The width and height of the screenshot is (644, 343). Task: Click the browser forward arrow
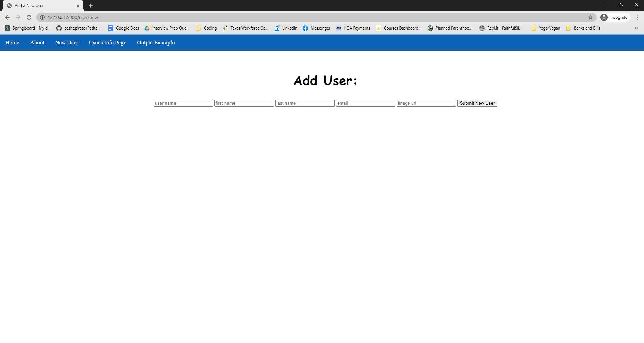tap(18, 17)
